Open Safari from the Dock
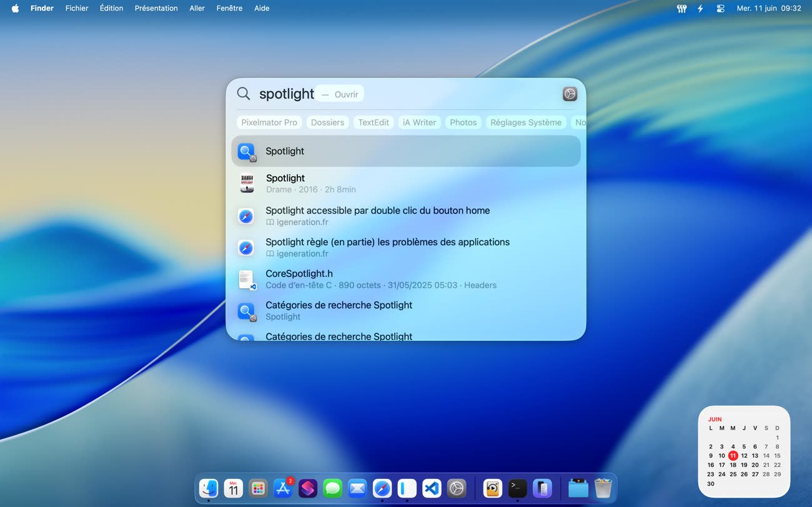Image resolution: width=812 pixels, height=507 pixels. pyautogui.click(x=382, y=488)
